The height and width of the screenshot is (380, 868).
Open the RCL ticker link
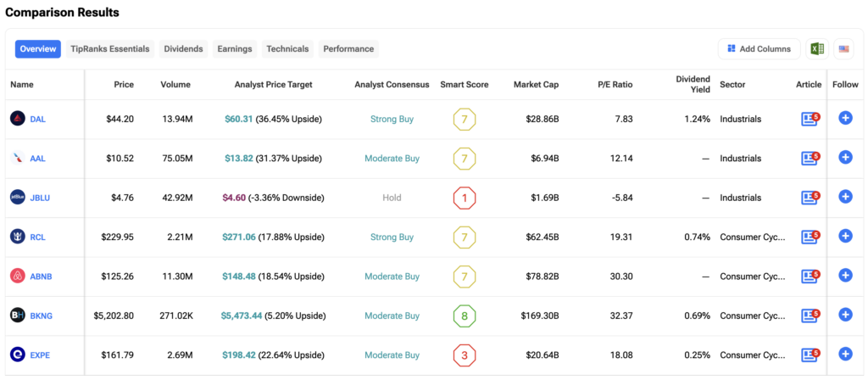(x=37, y=237)
